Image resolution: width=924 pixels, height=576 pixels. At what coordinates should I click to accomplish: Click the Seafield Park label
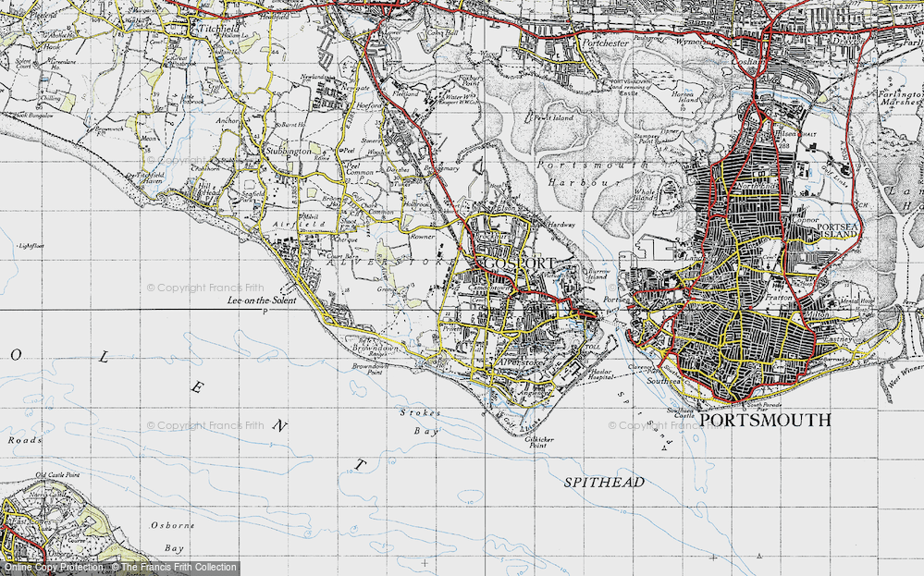point(251,195)
